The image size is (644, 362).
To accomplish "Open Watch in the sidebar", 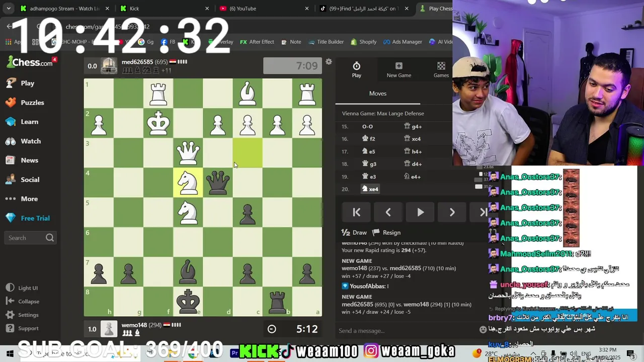I will pos(23,141).
